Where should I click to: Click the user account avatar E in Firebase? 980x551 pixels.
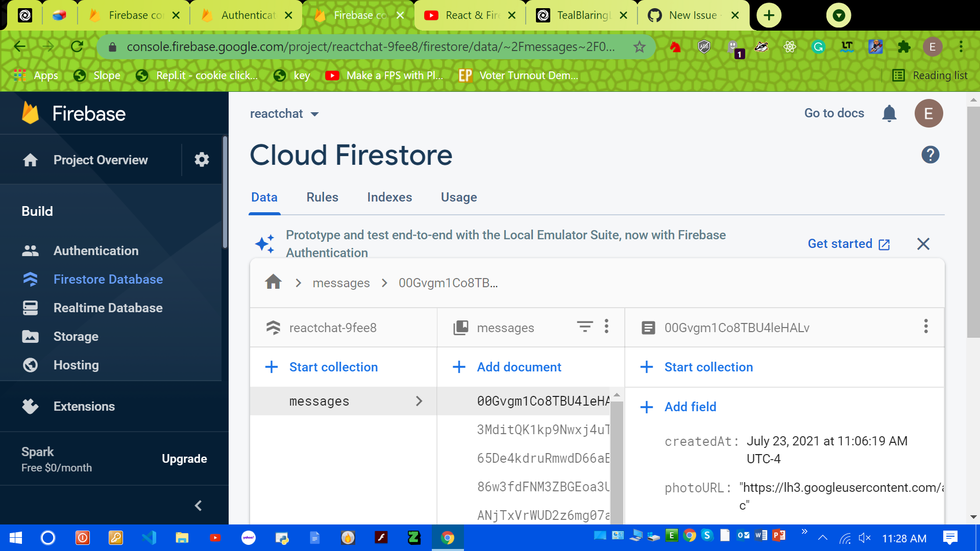pos(928,113)
